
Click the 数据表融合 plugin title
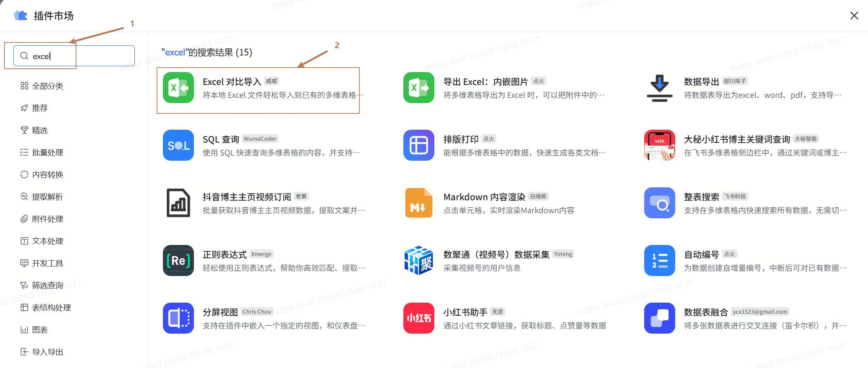705,312
